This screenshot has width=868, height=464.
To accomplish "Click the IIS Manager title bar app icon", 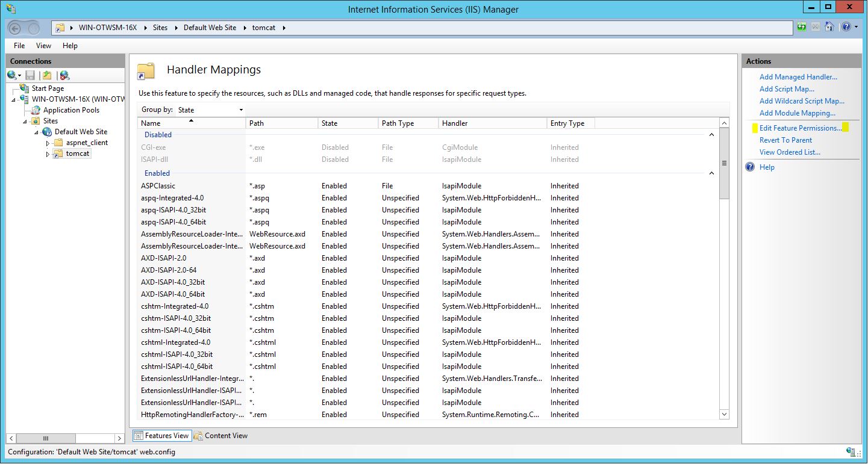I will pyautogui.click(x=11, y=9).
